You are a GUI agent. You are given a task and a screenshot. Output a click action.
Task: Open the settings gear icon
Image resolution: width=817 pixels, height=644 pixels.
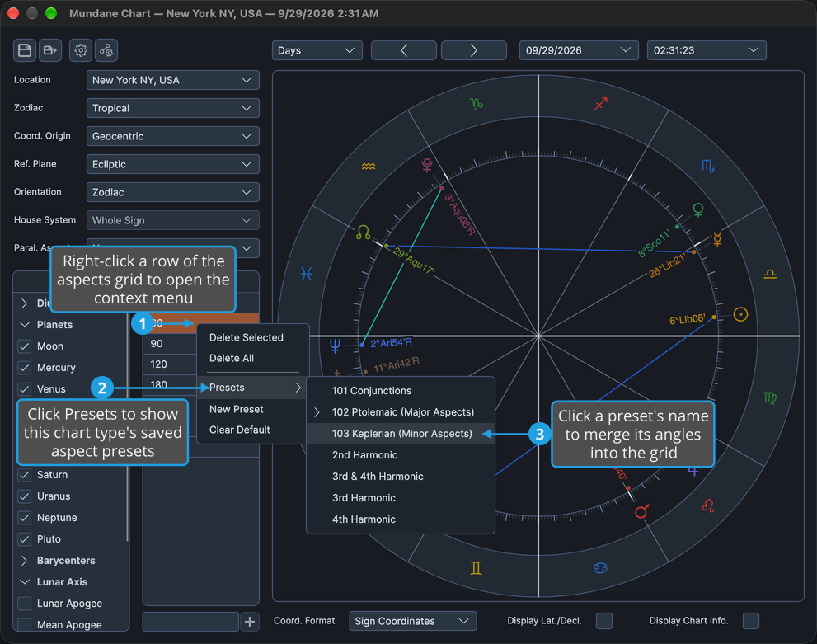point(81,50)
